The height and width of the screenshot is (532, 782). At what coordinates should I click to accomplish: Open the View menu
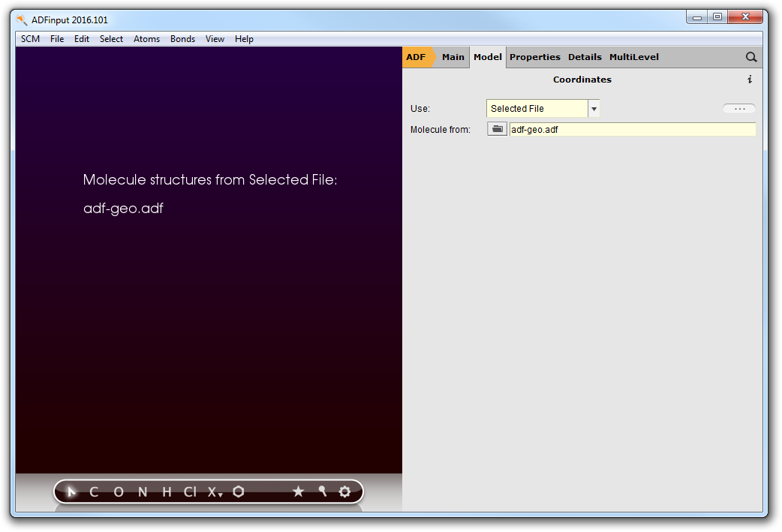click(215, 39)
